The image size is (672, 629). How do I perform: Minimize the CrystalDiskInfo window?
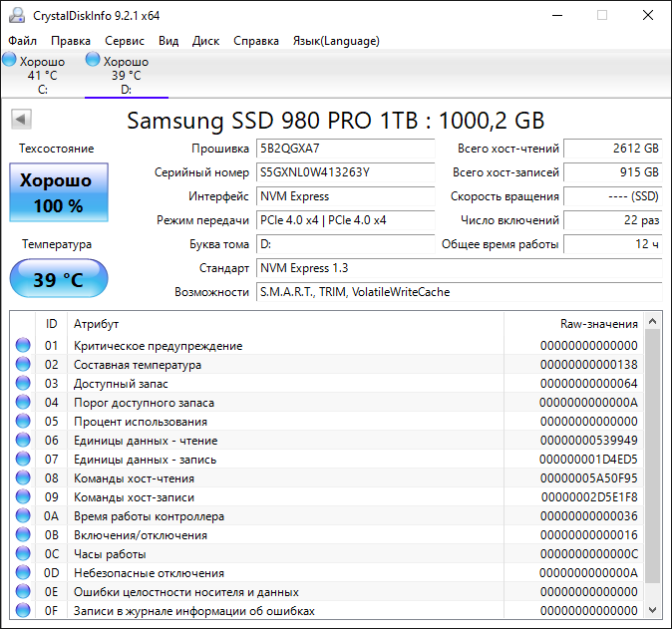click(x=557, y=15)
